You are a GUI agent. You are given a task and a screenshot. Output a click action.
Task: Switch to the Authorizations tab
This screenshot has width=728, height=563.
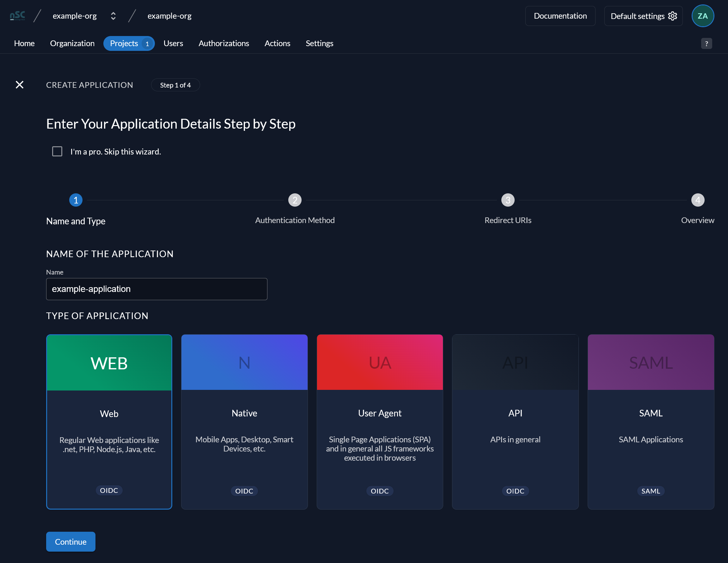[x=224, y=43]
